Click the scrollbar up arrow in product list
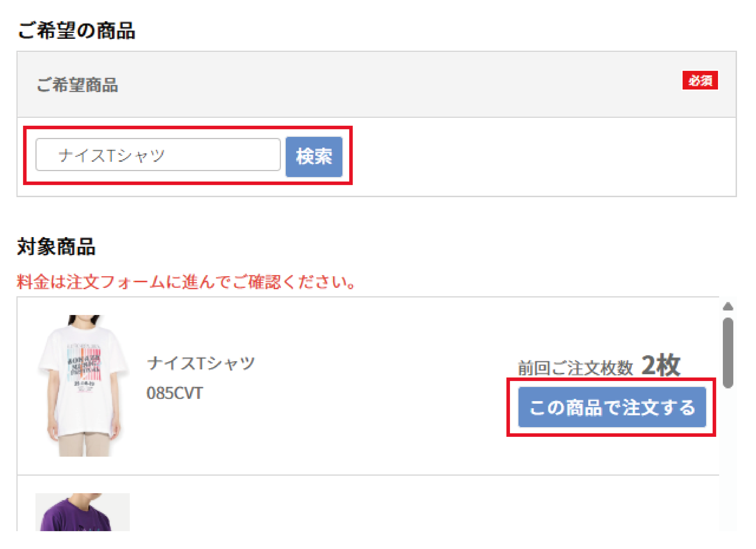This screenshot has width=756, height=549. [x=728, y=306]
